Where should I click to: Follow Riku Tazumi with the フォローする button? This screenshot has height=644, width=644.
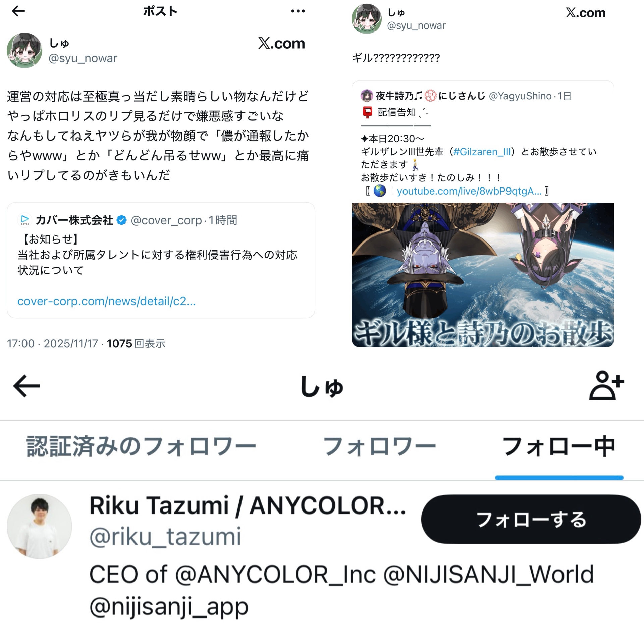point(531,519)
